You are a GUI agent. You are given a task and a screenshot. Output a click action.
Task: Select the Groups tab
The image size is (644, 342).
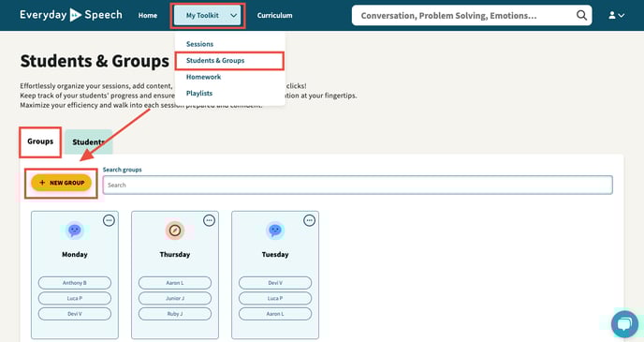(40, 141)
